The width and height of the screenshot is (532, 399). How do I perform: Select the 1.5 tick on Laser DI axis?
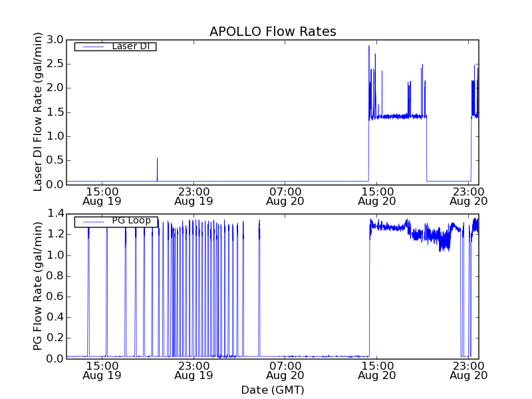pos(57,112)
